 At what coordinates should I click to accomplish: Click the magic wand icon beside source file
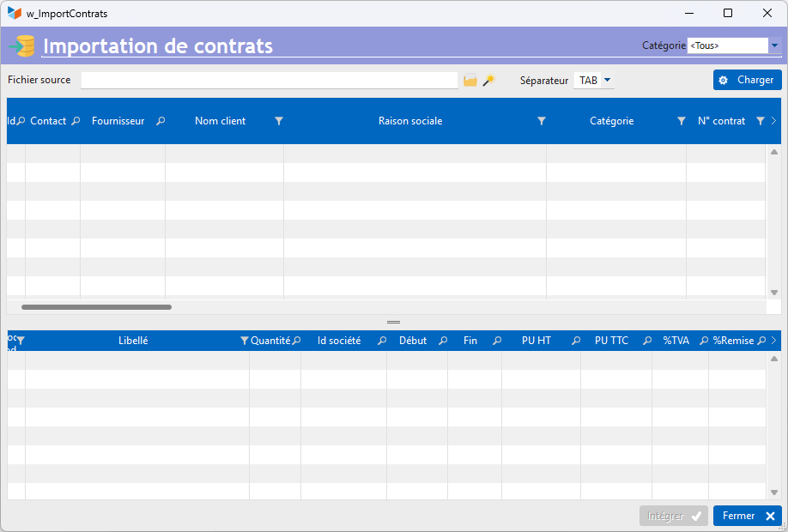click(x=489, y=80)
